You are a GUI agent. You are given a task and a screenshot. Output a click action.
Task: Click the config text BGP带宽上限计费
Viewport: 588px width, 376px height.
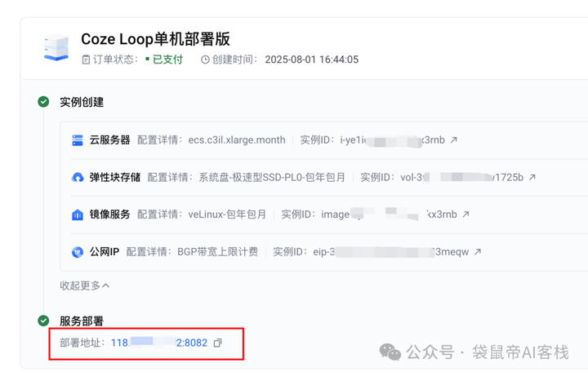217,252
